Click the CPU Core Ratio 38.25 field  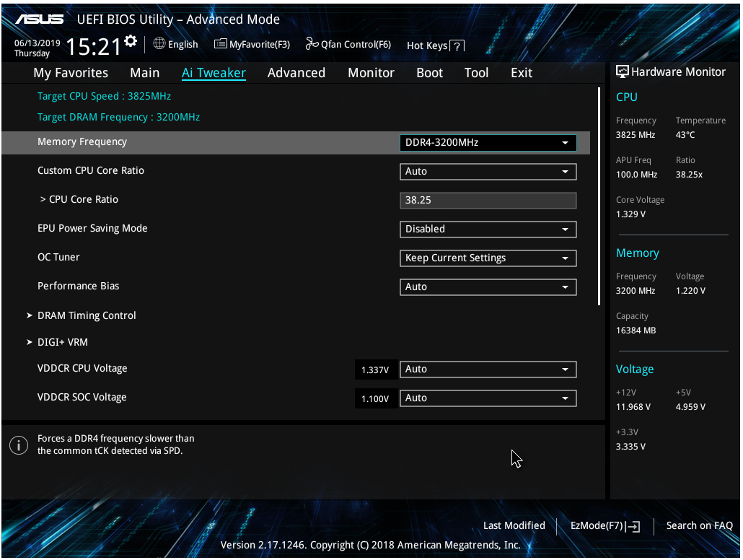488,200
